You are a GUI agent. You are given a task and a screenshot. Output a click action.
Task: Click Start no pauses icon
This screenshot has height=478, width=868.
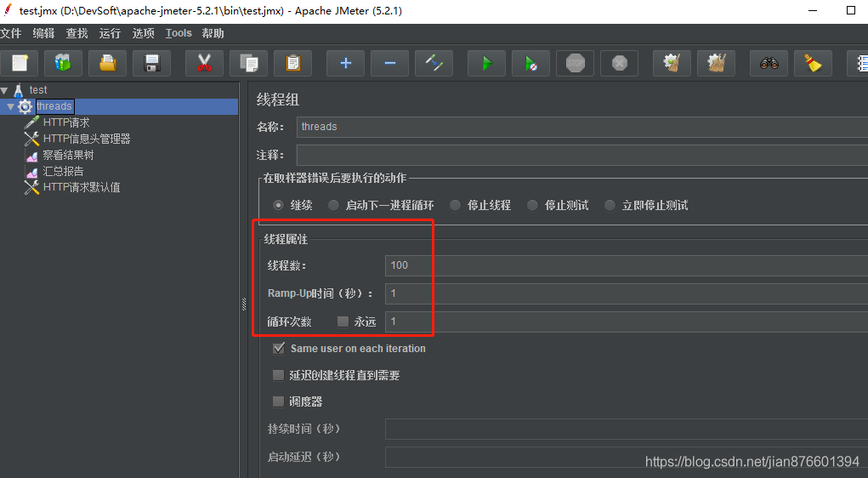pyautogui.click(x=530, y=63)
